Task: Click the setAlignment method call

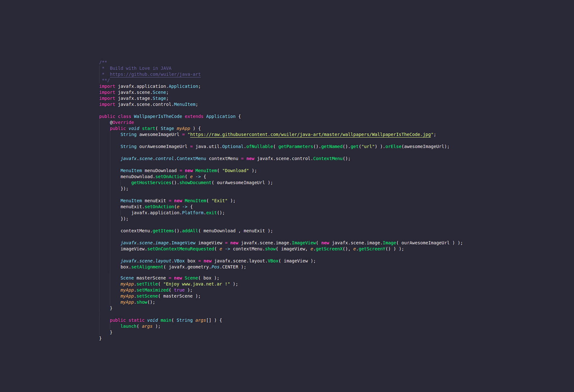Action: 147,267
